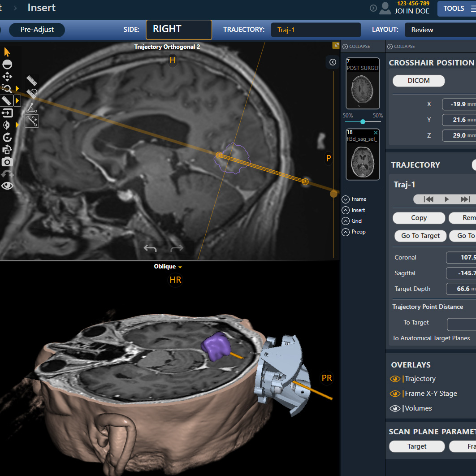Activate the rotate view tool
This screenshot has width=476, height=476.
[x=7, y=137]
